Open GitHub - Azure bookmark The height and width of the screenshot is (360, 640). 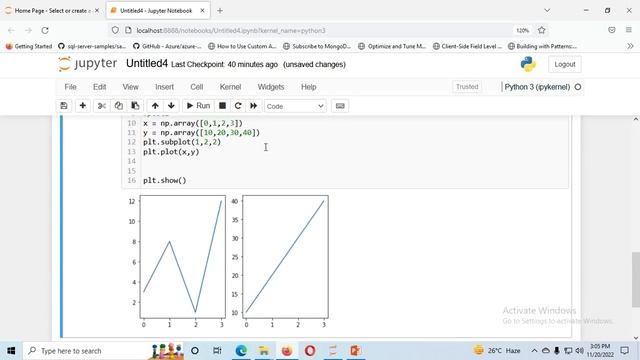click(x=167, y=46)
